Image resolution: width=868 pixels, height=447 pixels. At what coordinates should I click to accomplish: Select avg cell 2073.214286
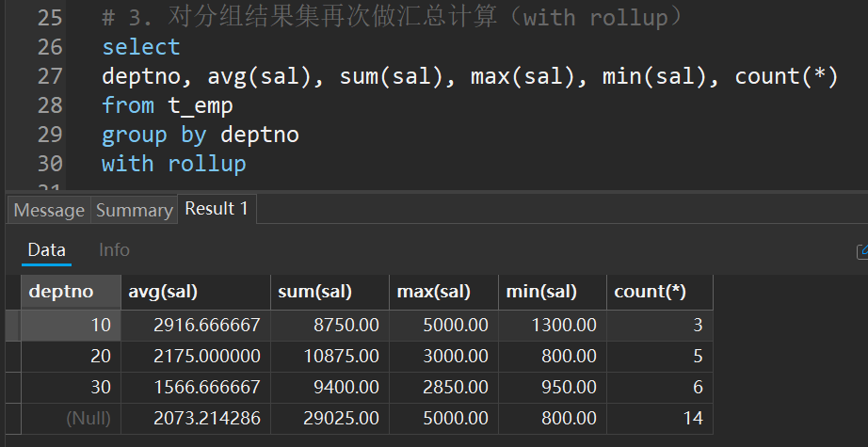(196, 418)
